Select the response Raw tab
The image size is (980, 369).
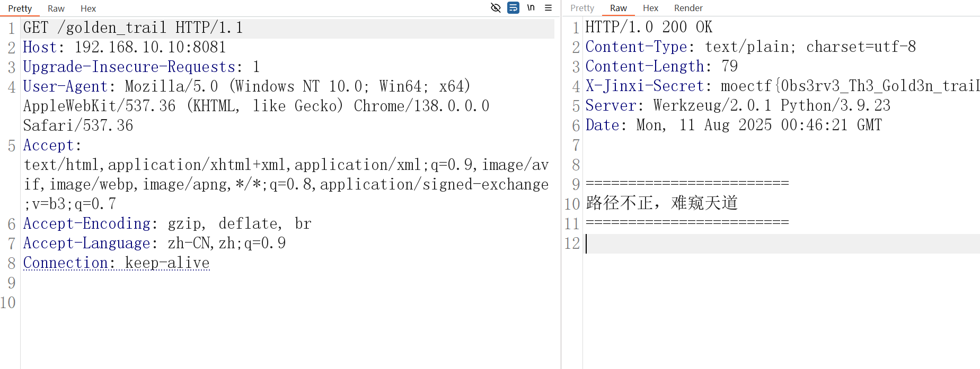tap(618, 8)
